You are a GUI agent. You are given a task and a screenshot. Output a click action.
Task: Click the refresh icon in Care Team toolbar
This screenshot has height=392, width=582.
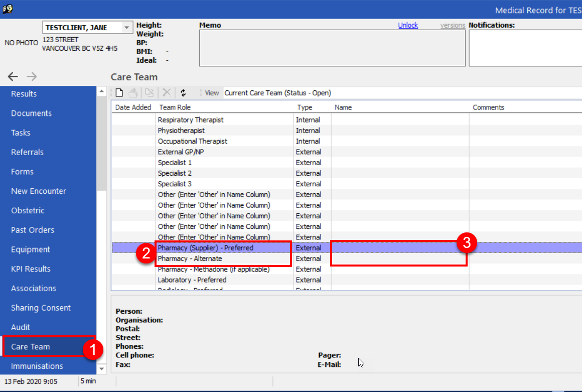click(x=183, y=93)
